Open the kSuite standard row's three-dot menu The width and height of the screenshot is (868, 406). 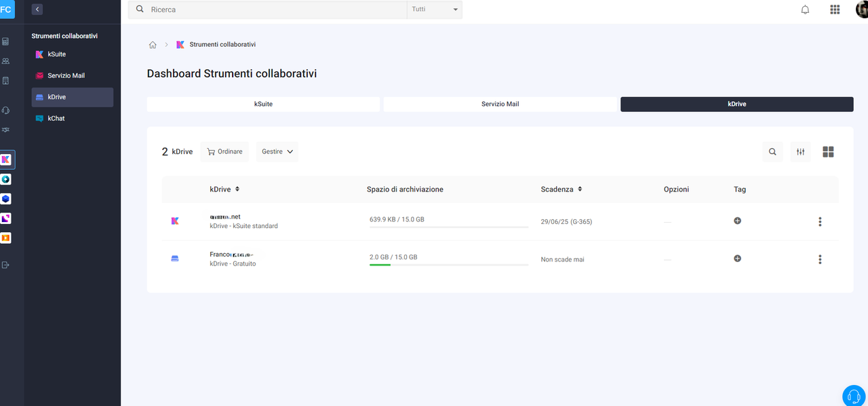pos(820,221)
